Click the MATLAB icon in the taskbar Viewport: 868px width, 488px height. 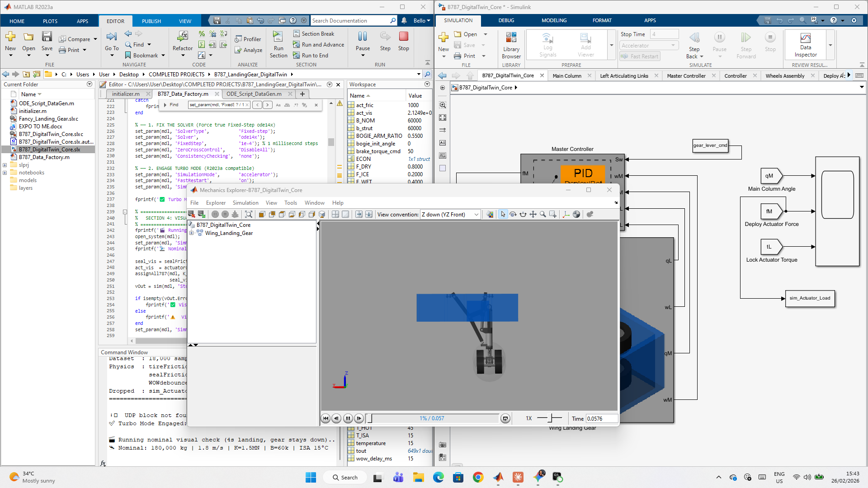click(x=498, y=477)
